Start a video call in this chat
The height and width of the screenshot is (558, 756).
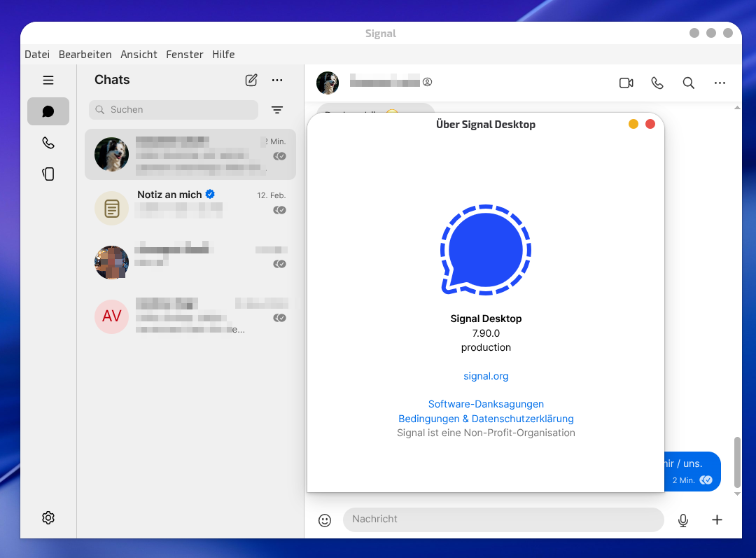(626, 83)
